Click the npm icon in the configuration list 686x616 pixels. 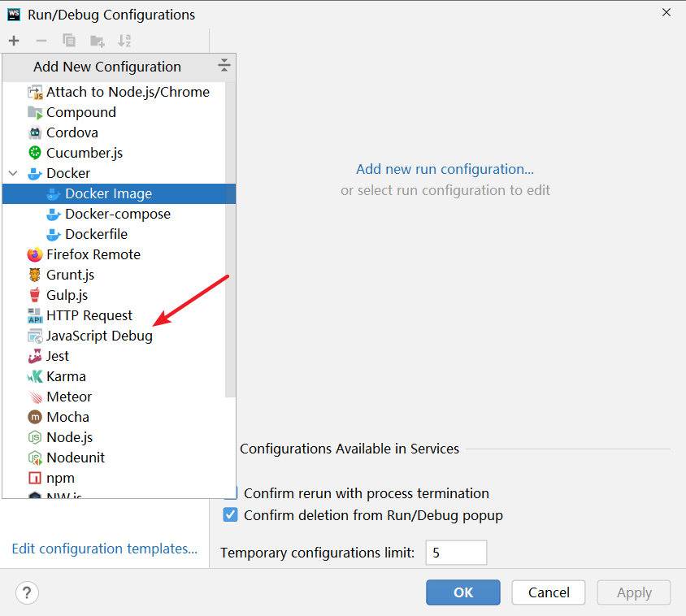click(x=34, y=478)
